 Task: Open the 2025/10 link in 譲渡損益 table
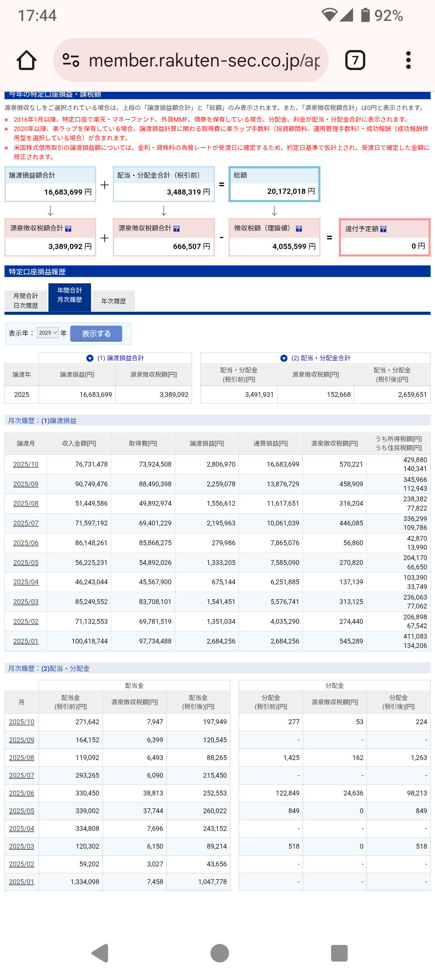(x=26, y=464)
